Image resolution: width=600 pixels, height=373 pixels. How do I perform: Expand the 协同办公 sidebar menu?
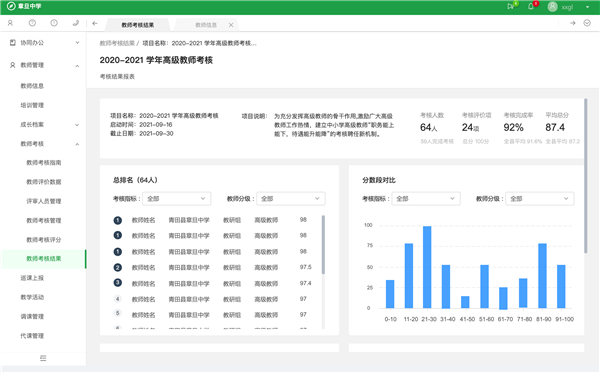tap(44, 43)
